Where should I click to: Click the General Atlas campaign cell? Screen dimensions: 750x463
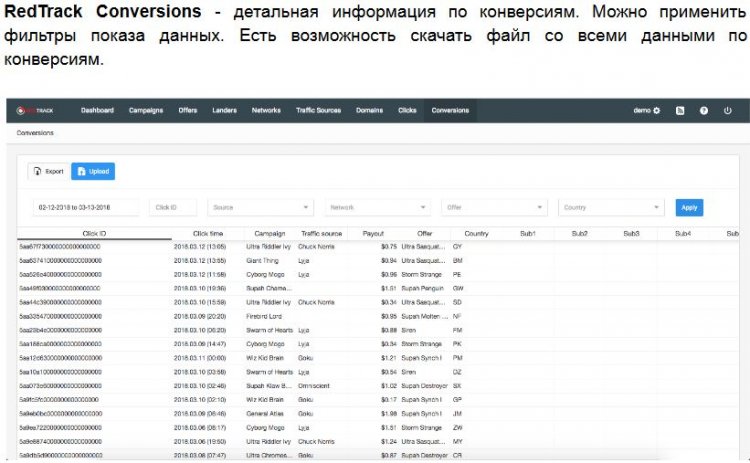pos(265,414)
